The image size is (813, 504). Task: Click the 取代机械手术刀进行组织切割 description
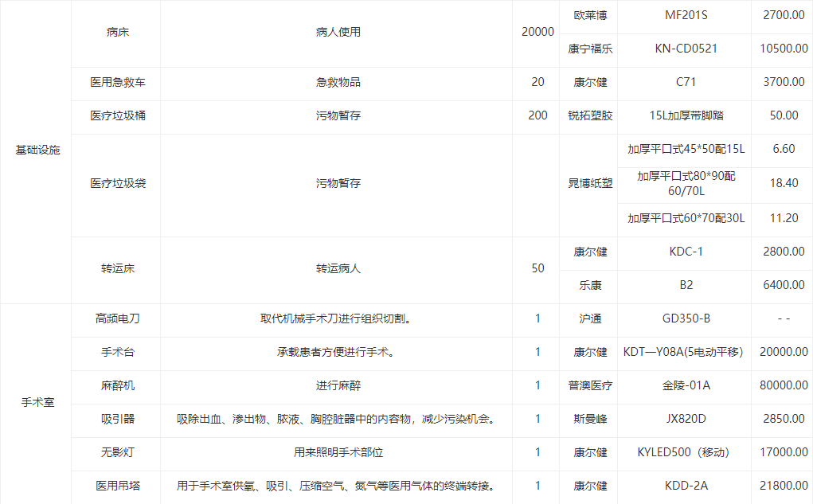point(336,319)
